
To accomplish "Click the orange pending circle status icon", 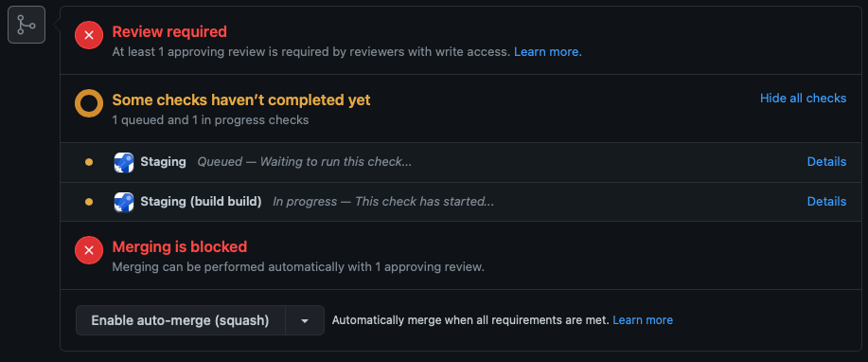I will 89,103.
